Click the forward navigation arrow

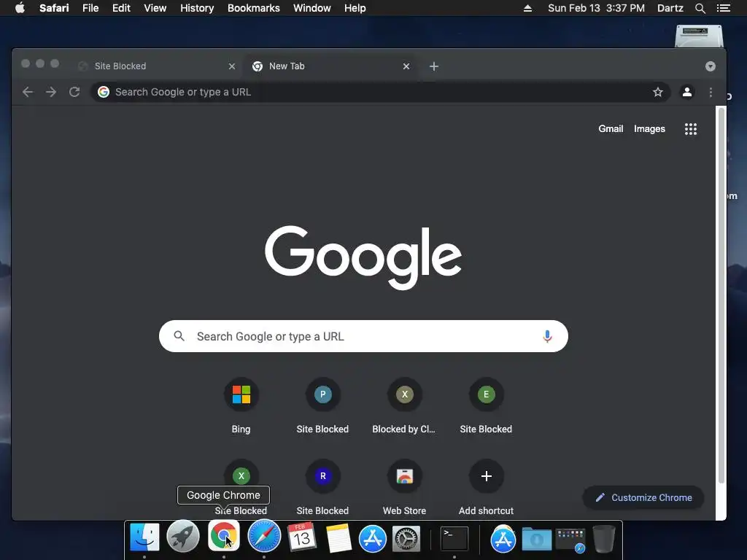[x=51, y=92]
